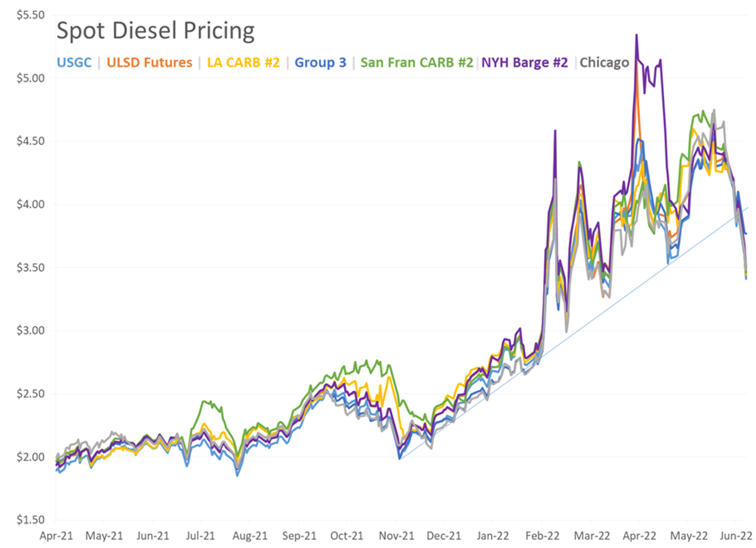Select the 'Chicago' legend label
Viewport: 756px width, 548px height.
(x=604, y=62)
